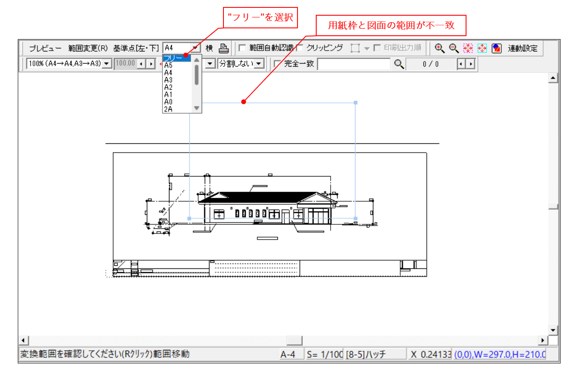Enable the 範囲自動認識 checkbox
Screen dimensions: 588x366
(243, 48)
